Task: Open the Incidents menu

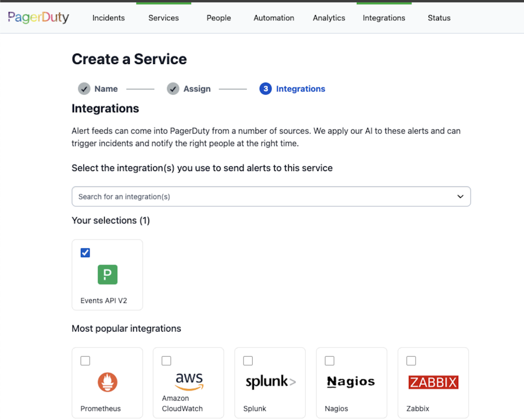Action: [109, 18]
